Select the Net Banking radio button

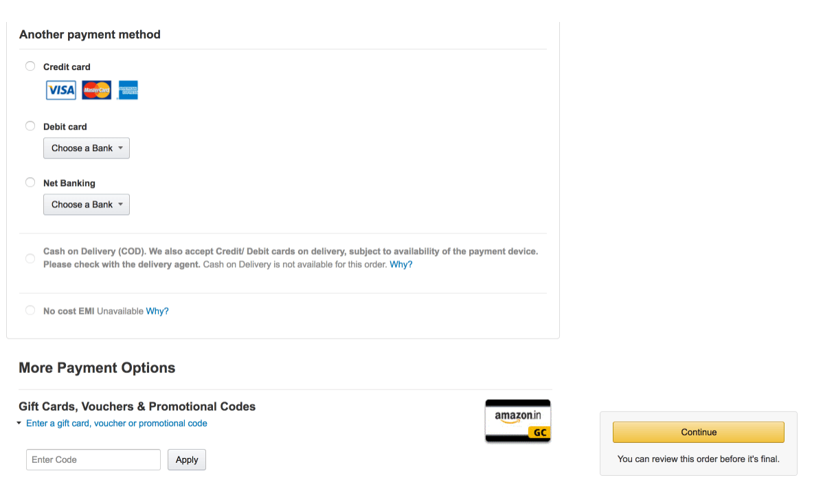30,182
